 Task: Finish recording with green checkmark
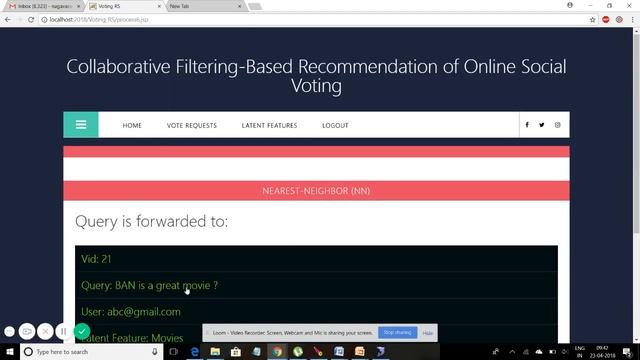82,331
